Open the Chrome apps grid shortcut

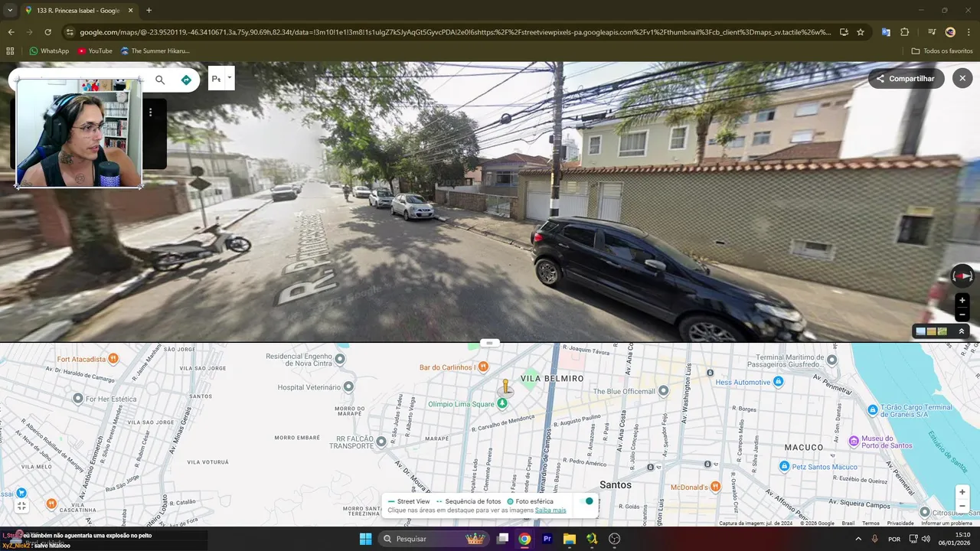(10, 51)
